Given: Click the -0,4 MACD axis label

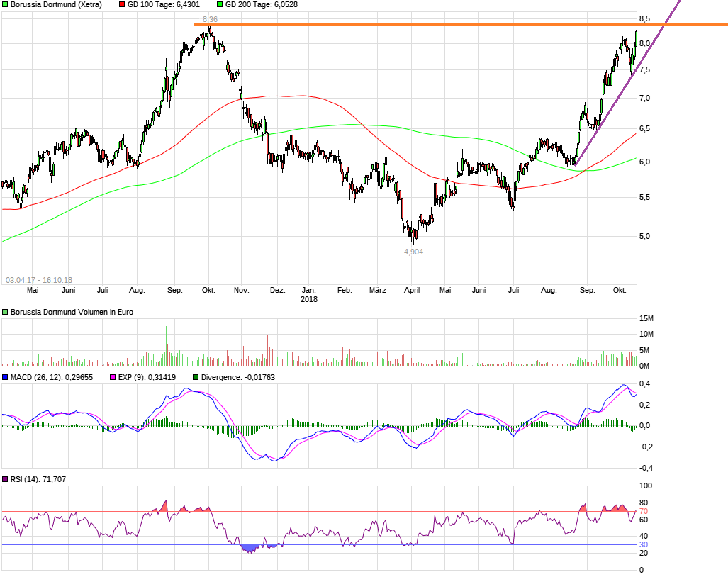Looking at the screenshot, I should click(646, 468).
